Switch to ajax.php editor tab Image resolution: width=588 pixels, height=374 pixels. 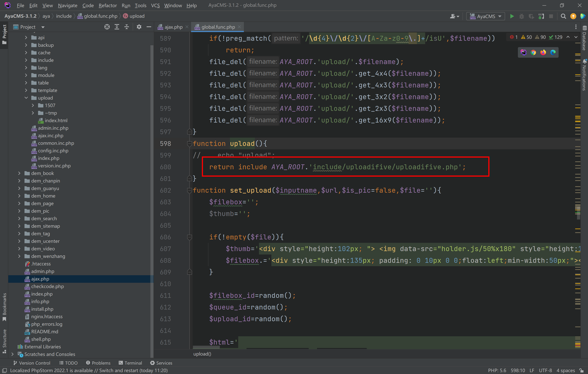[x=173, y=27]
